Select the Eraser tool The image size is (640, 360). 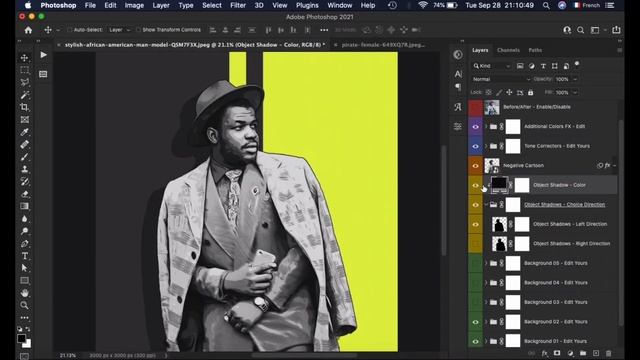tap(24, 194)
